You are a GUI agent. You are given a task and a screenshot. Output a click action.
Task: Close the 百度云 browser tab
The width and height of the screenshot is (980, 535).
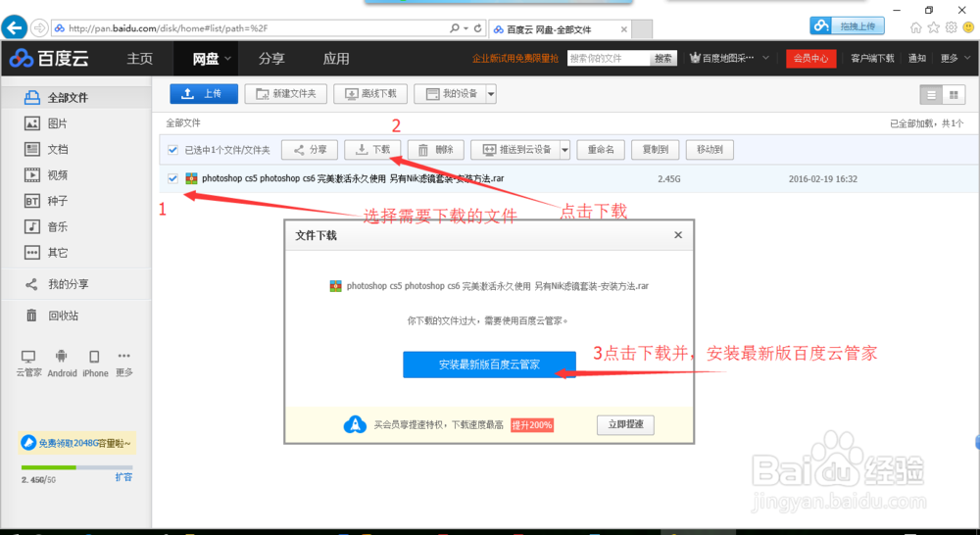point(623,29)
